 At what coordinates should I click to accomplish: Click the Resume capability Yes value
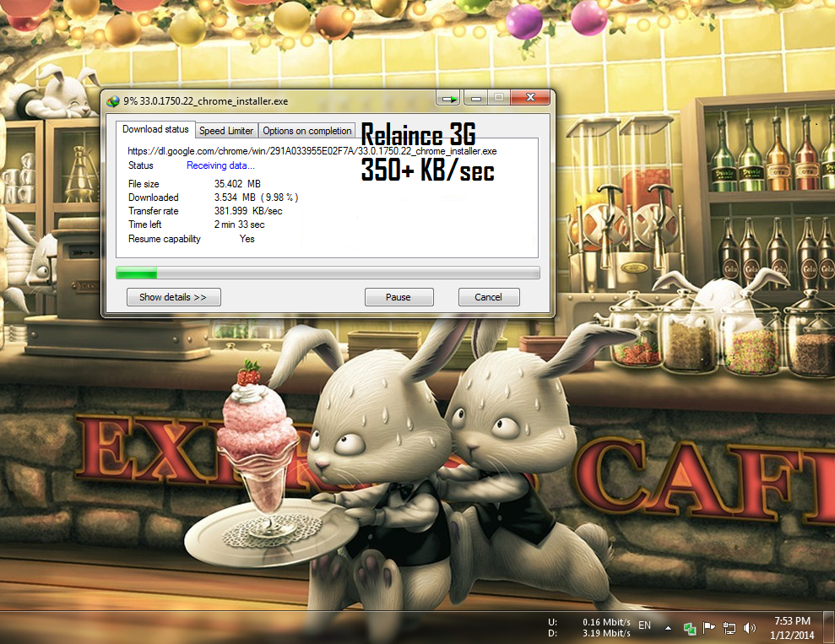[x=247, y=239]
